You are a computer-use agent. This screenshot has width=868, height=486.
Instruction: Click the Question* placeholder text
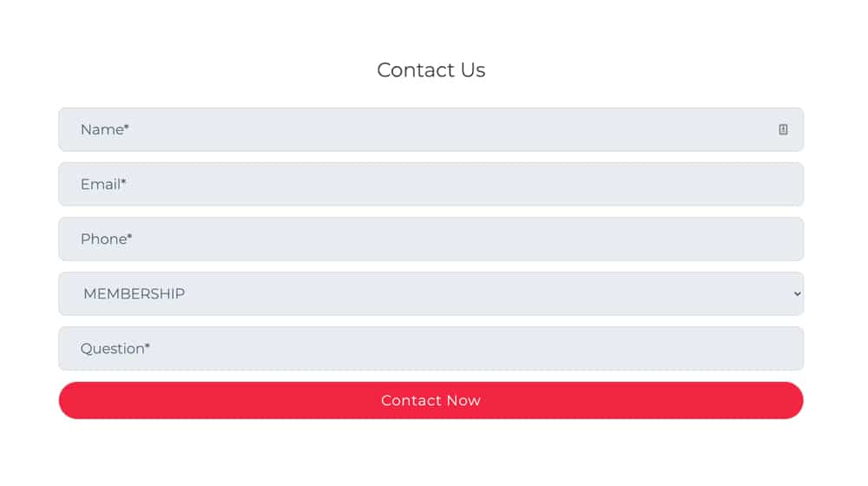[x=115, y=348]
